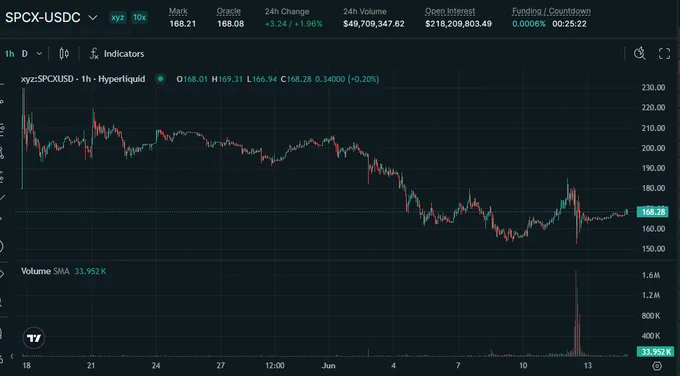The height and width of the screenshot is (376, 680).
Task: Toggle the green market status dot
Action: [160, 79]
